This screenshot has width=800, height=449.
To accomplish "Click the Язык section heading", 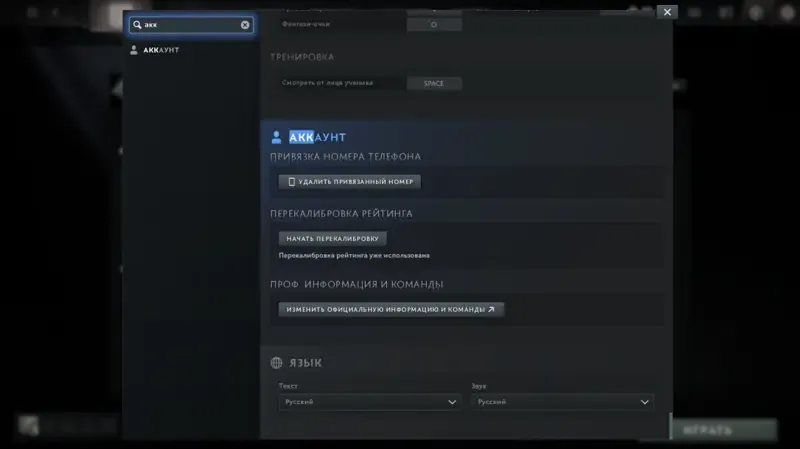I will click(x=306, y=363).
